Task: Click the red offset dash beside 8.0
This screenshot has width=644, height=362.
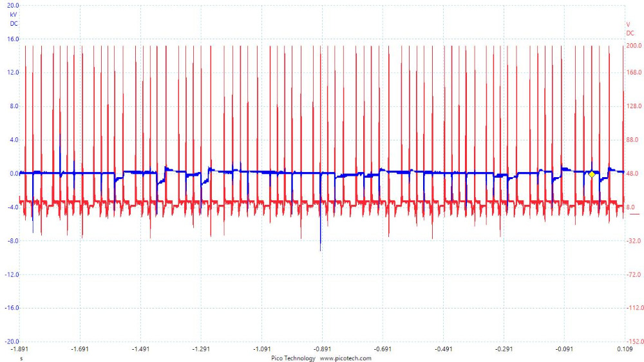Action: [x=634, y=213]
